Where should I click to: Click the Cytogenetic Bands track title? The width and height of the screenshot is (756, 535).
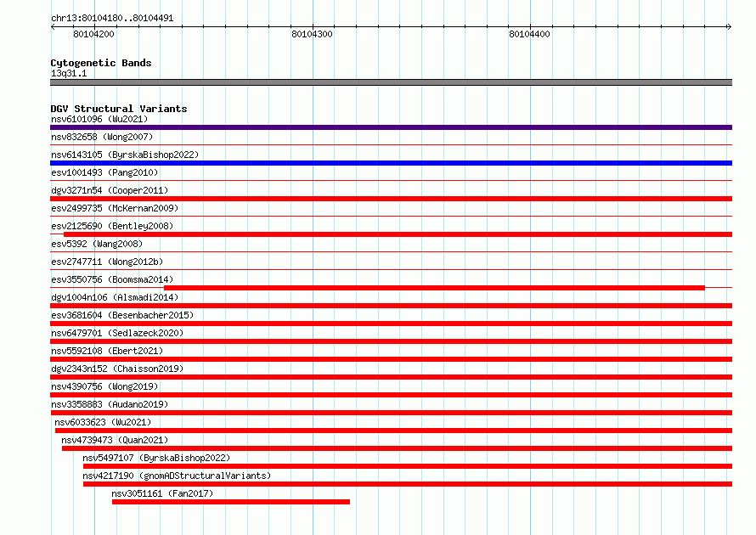101,63
